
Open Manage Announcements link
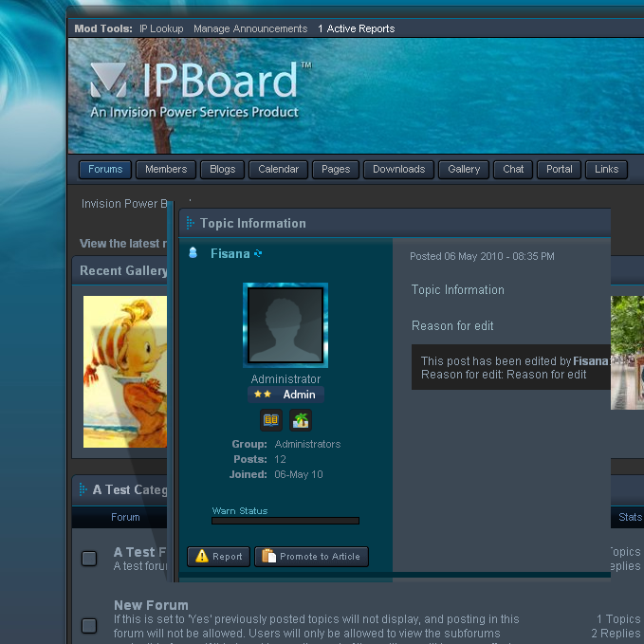[x=250, y=28]
